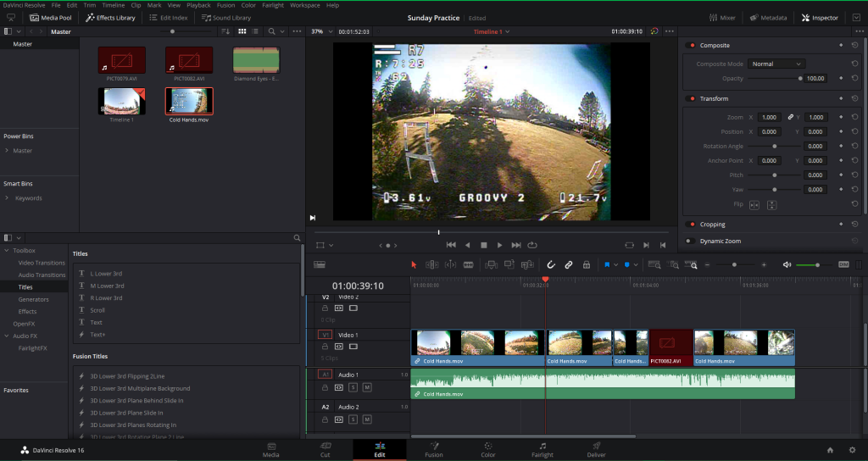Click the blue Marker icon
This screenshot has width=868, height=461.
click(626, 265)
